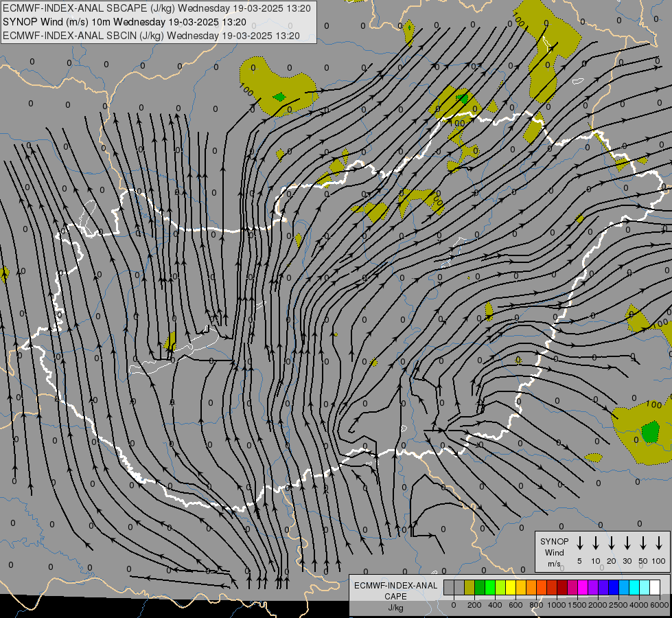Pick the amber swatch right of 600
This screenshot has height=618, width=672.
click(x=521, y=587)
